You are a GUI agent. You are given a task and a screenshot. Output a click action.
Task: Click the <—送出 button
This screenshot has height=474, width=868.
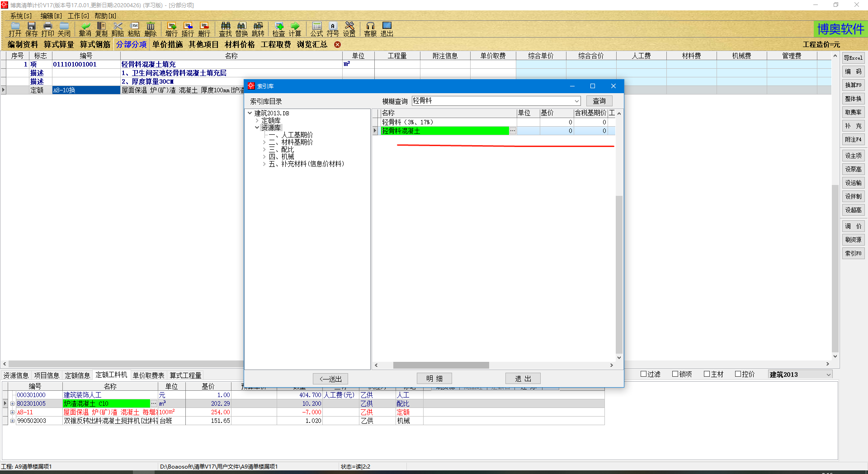click(330, 379)
